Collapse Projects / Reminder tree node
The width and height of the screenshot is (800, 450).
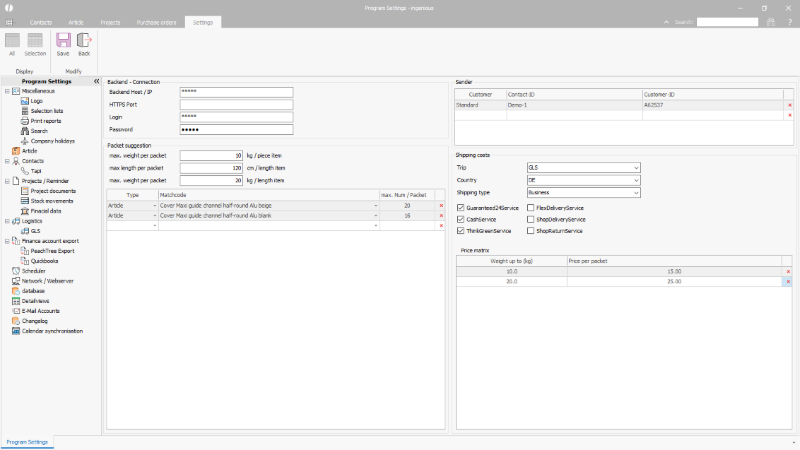[7, 181]
